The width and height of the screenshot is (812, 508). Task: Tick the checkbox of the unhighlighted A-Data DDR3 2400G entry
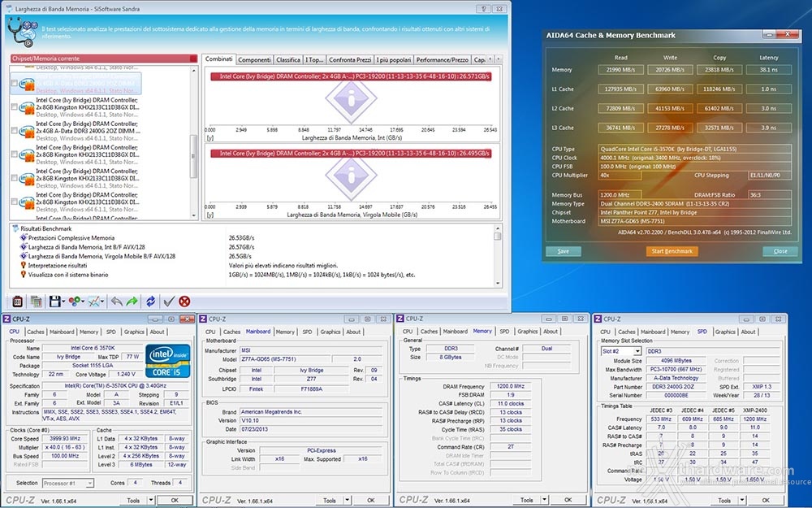(x=14, y=131)
